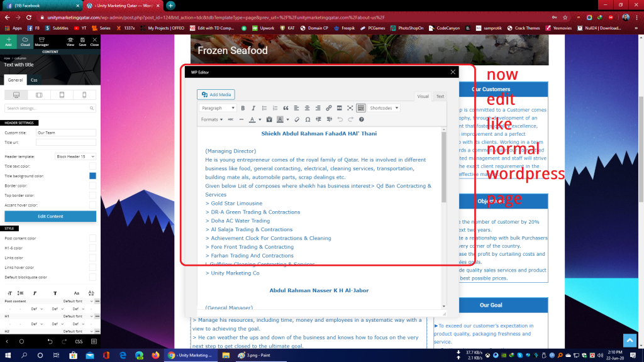The height and width of the screenshot is (362, 644).
Task: Insert the Read More tag
Action: [x=339, y=108]
